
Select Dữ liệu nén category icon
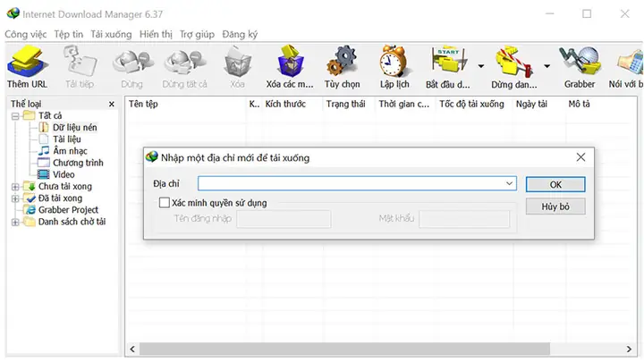click(44, 128)
